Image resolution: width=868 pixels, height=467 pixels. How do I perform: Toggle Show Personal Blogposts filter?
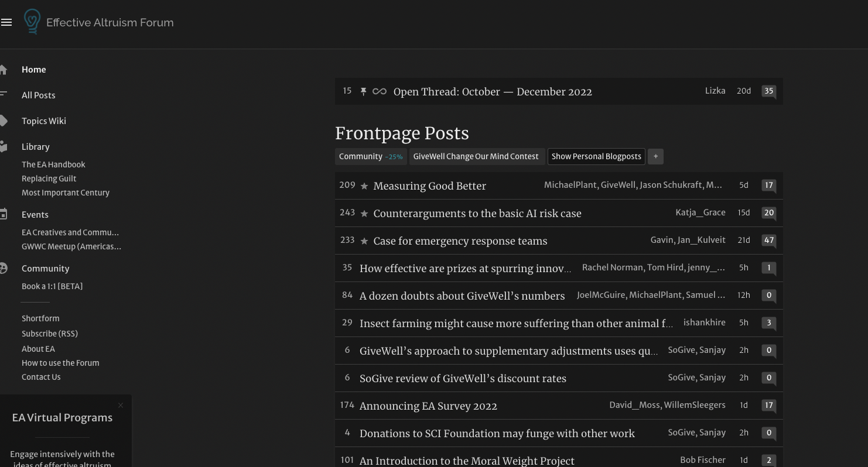click(596, 156)
